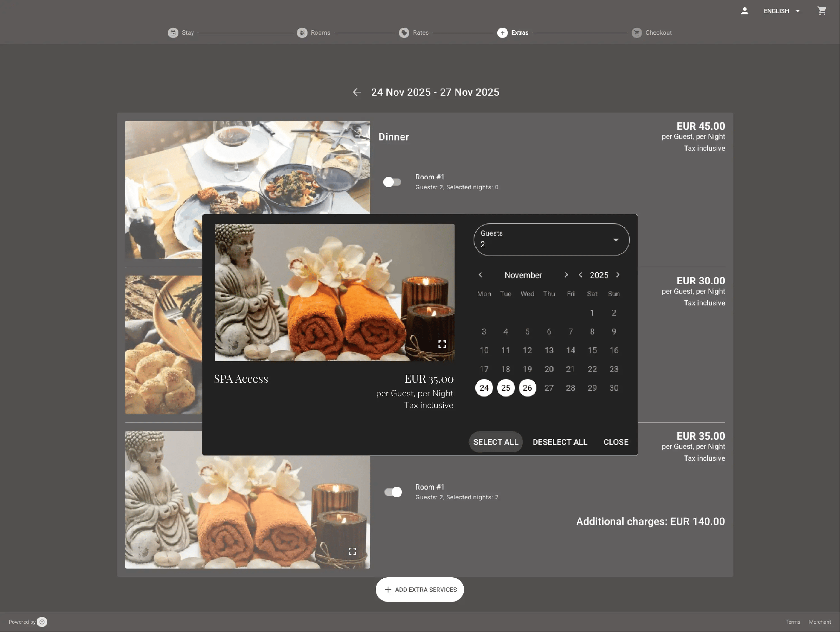
Task: Click the back arrow beside the date range
Action: (357, 92)
